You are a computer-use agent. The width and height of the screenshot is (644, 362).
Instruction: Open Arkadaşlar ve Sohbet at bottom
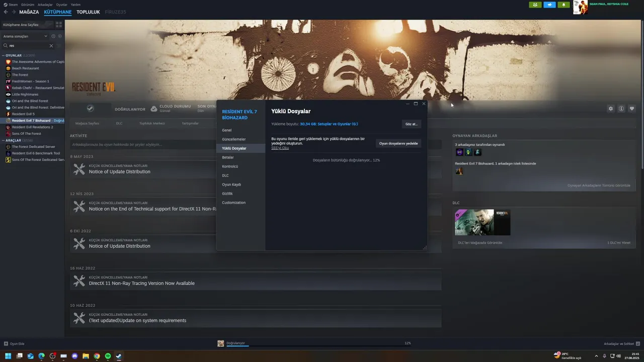(622, 344)
